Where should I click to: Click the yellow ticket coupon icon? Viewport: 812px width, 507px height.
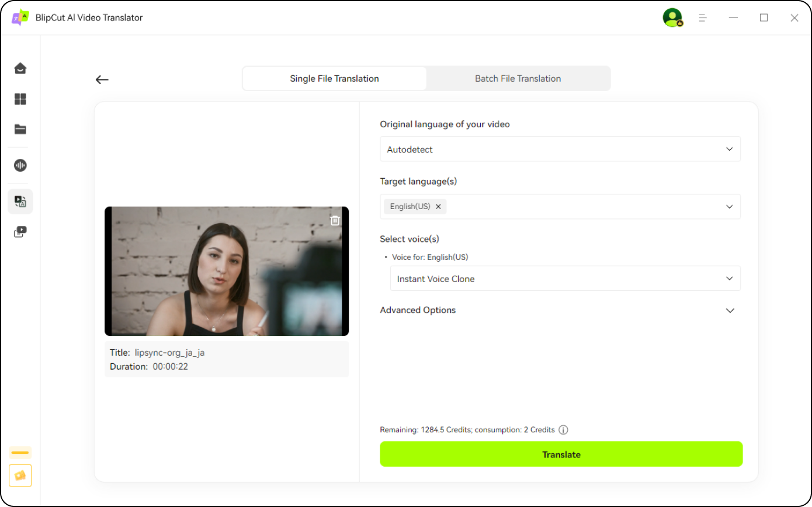click(20, 475)
